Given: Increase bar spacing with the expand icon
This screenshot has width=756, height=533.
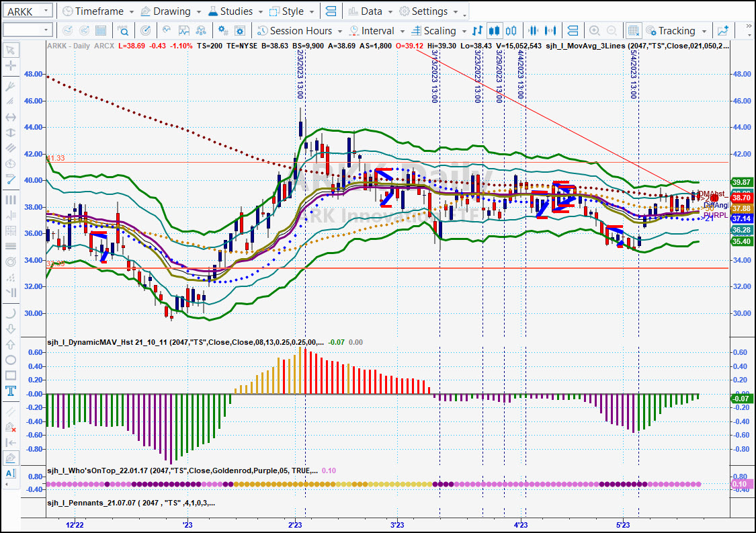Looking at the screenshot, I should coord(550,31).
